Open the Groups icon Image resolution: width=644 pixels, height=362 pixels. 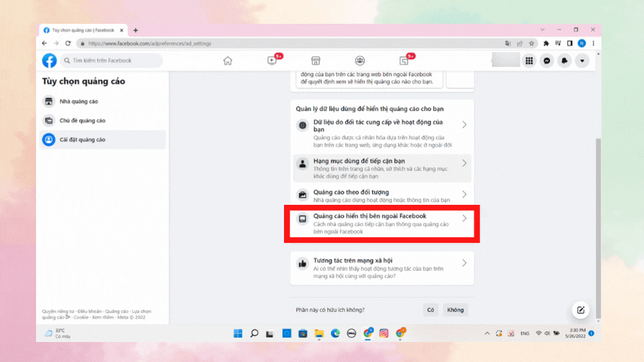coord(360,61)
